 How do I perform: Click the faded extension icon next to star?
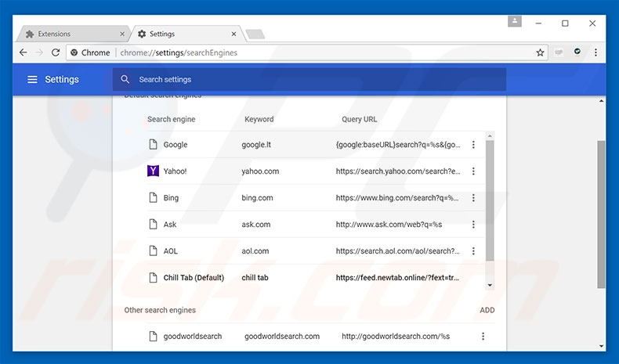[558, 52]
